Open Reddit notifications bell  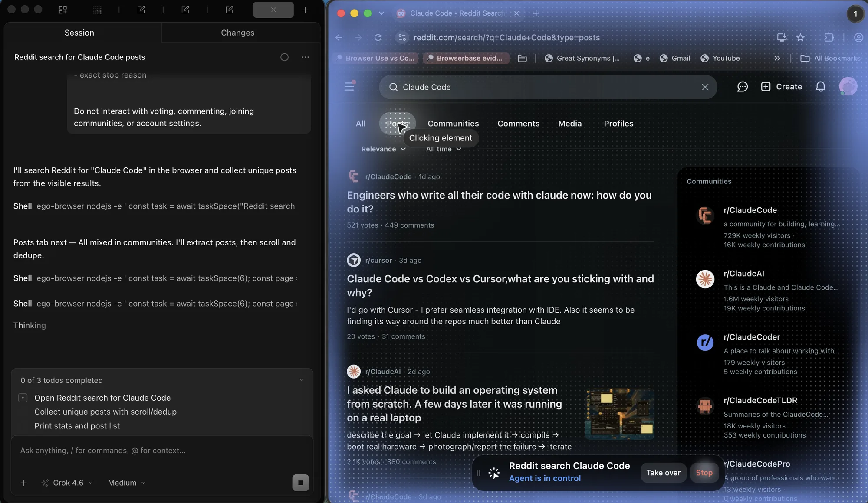click(x=820, y=87)
